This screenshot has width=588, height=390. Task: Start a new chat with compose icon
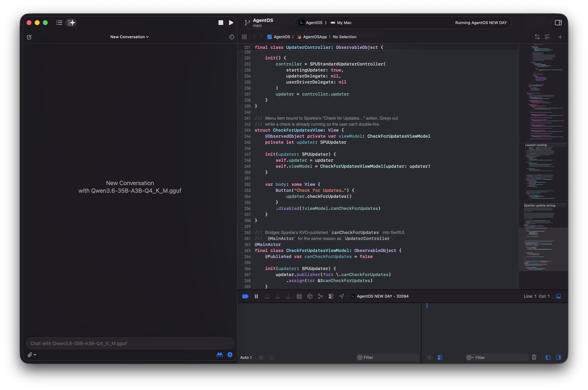(29, 37)
